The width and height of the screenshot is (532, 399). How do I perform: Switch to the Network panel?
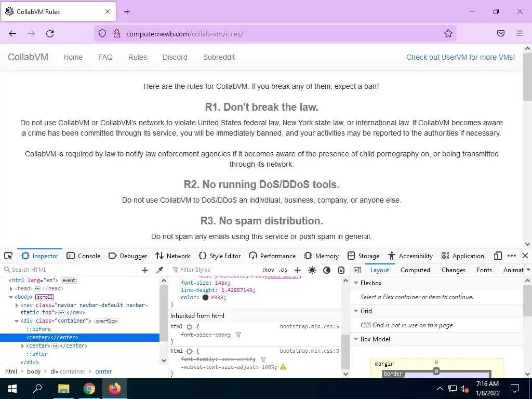[x=172, y=256]
